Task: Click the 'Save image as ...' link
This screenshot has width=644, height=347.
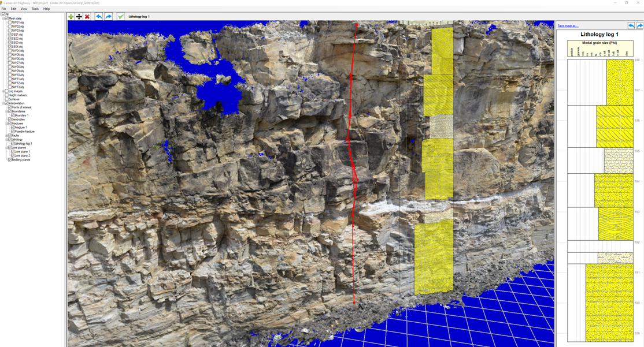Action: tap(568, 26)
